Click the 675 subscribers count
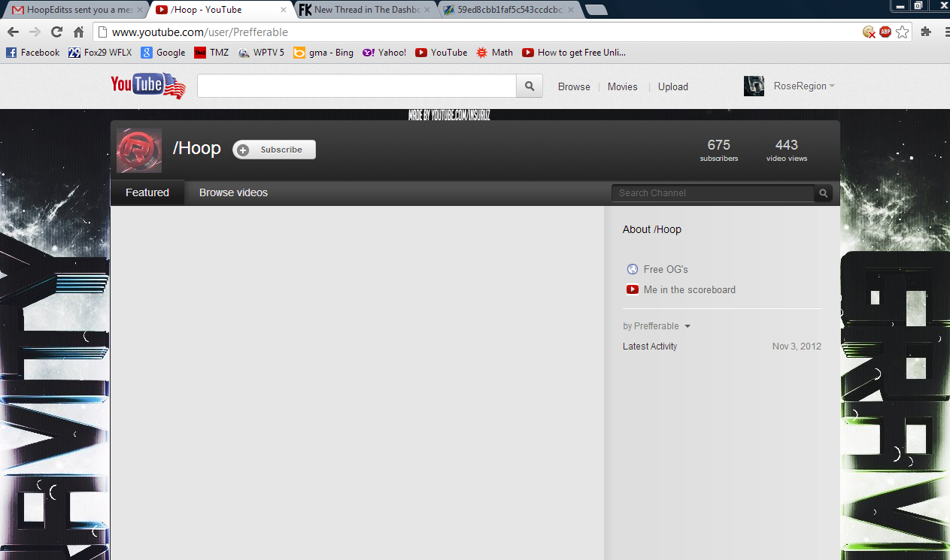 (719, 150)
